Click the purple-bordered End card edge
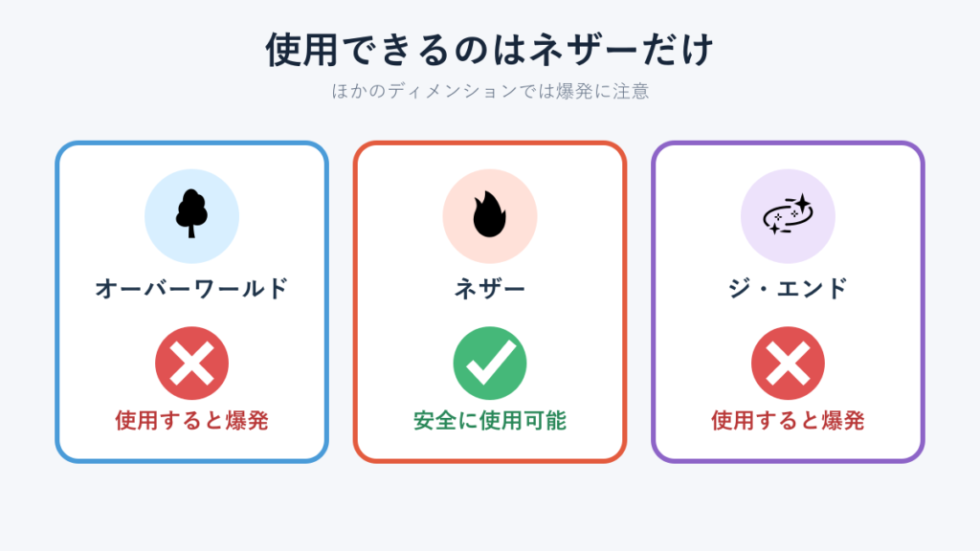This screenshot has width=980, height=551. 654,301
